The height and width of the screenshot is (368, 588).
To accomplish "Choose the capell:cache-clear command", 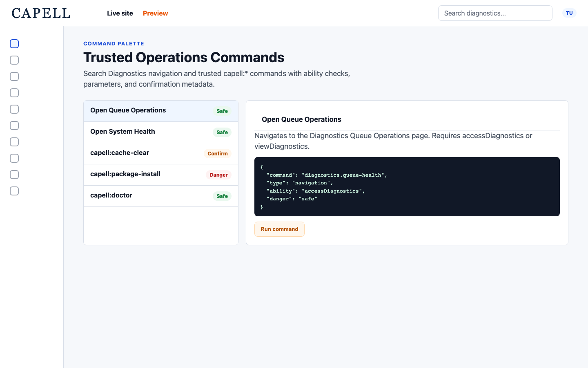I will click(x=161, y=153).
